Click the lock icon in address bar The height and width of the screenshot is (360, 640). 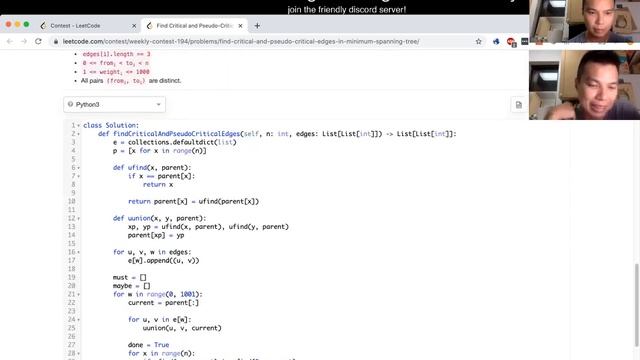[56, 42]
